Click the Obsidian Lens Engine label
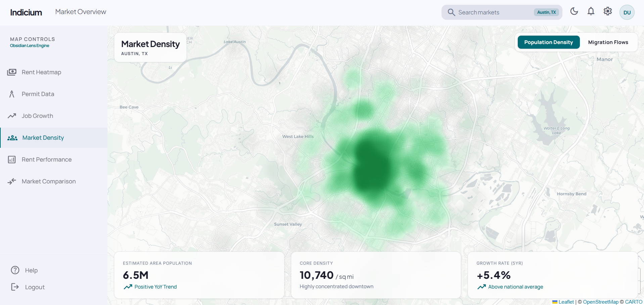 click(x=30, y=46)
